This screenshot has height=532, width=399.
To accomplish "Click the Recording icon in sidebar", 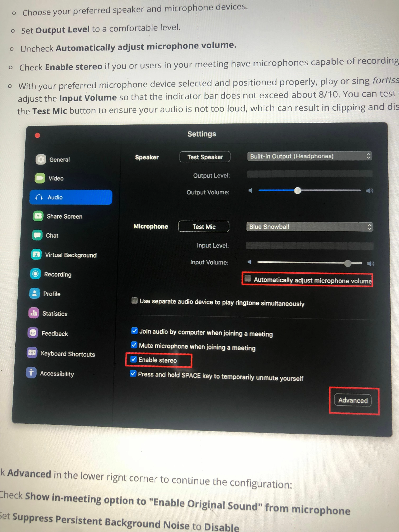I will [35, 274].
